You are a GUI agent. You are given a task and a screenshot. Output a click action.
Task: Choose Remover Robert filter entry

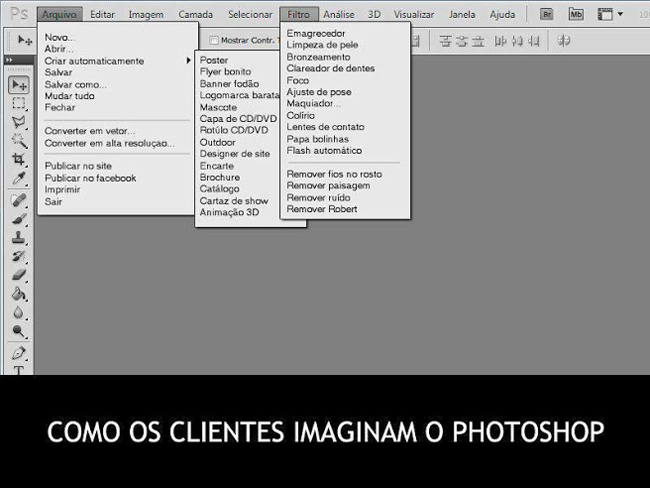click(x=322, y=209)
